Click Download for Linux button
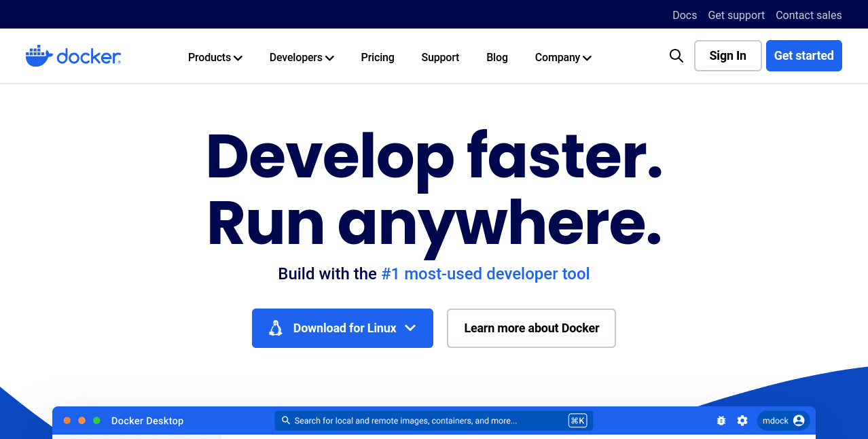Image resolution: width=868 pixels, height=439 pixels. coord(342,328)
